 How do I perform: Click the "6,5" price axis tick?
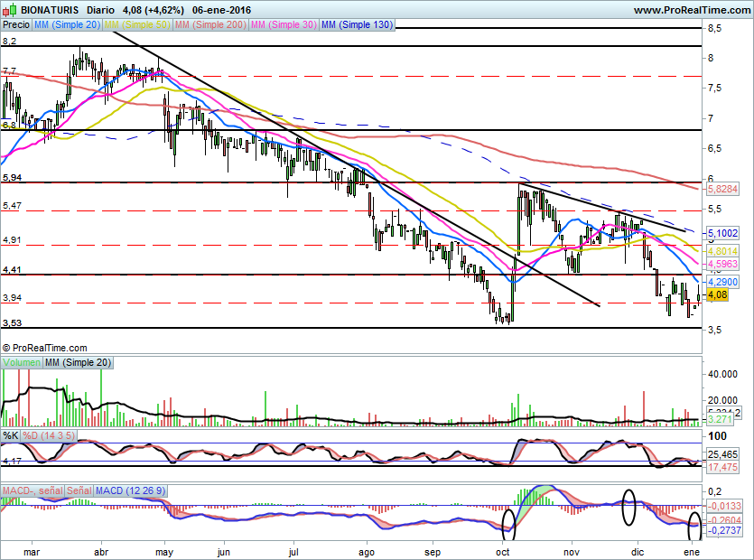click(714, 149)
